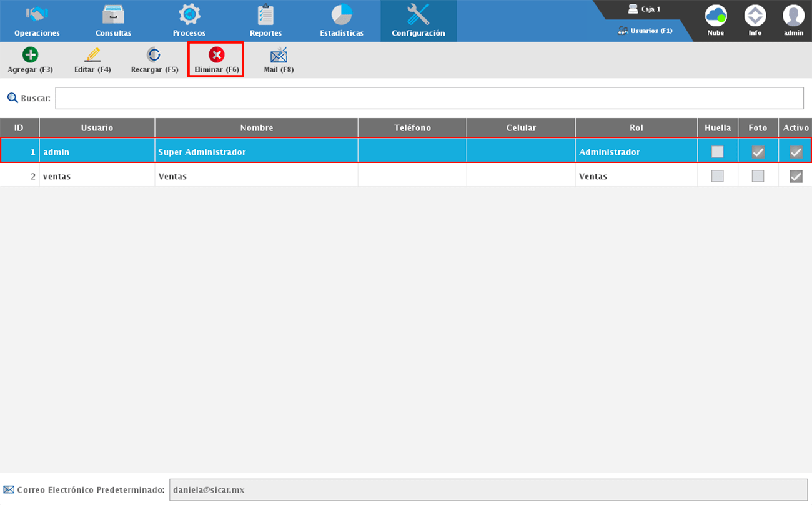
Task: Sort table by Nombre column header
Action: click(x=256, y=127)
